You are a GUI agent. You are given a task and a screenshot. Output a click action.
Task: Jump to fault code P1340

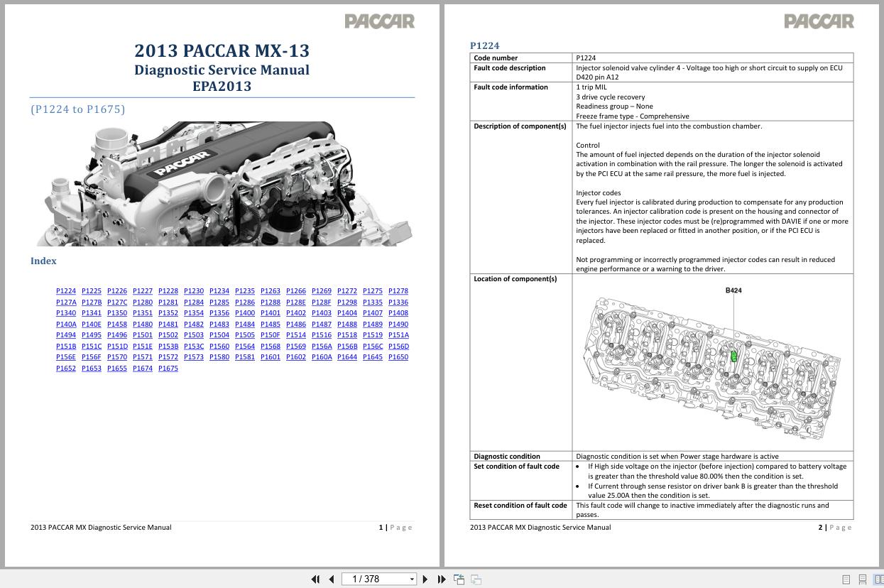(66, 313)
